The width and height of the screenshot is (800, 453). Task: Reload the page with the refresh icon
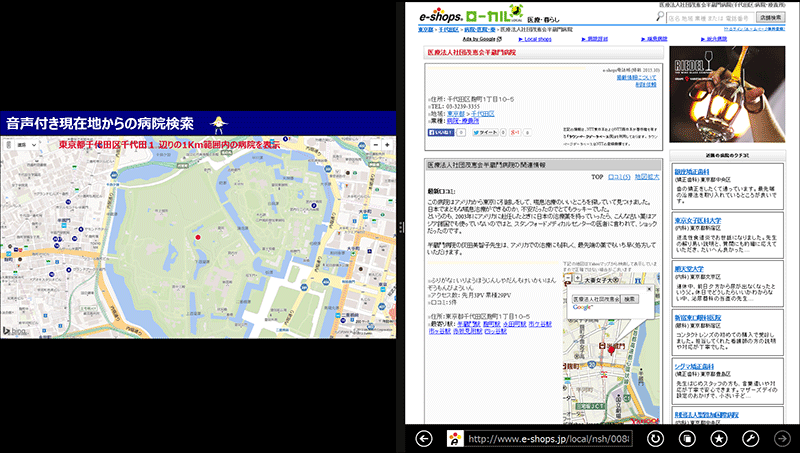656,438
